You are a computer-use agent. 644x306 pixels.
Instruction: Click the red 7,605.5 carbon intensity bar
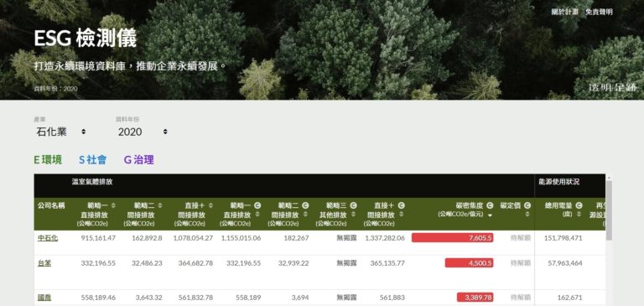click(x=452, y=238)
